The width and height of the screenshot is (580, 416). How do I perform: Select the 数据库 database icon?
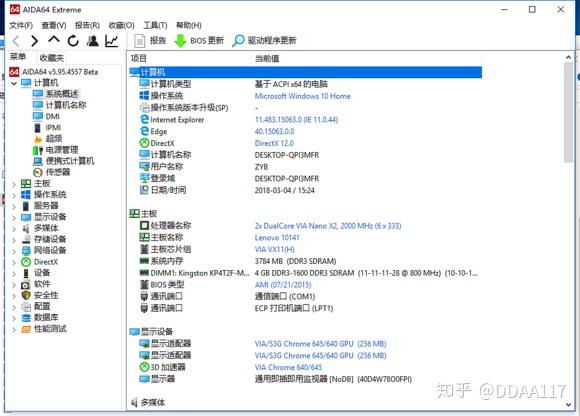tap(26, 318)
